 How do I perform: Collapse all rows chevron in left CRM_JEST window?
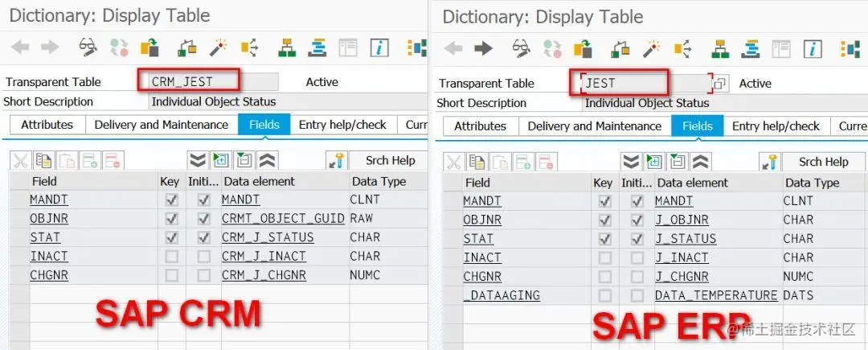pyautogui.click(x=268, y=161)
